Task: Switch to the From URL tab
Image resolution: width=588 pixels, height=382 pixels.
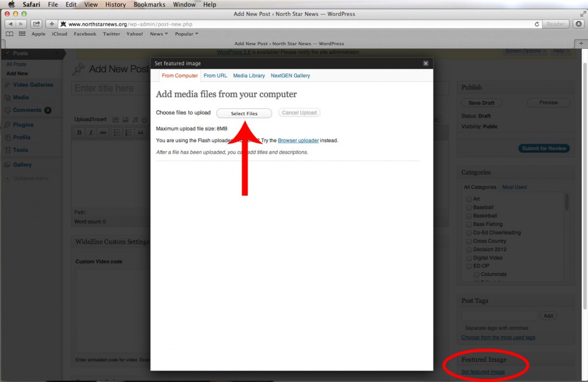Action: 215,76
